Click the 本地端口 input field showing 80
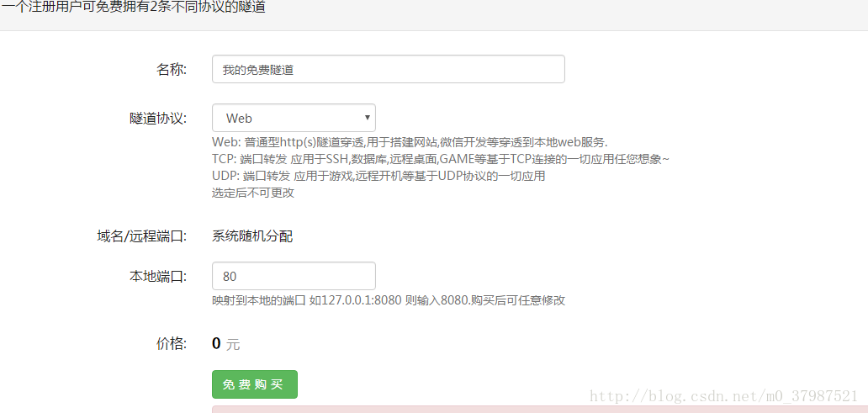Screen dimensions: 868x413 coord(294,276)
